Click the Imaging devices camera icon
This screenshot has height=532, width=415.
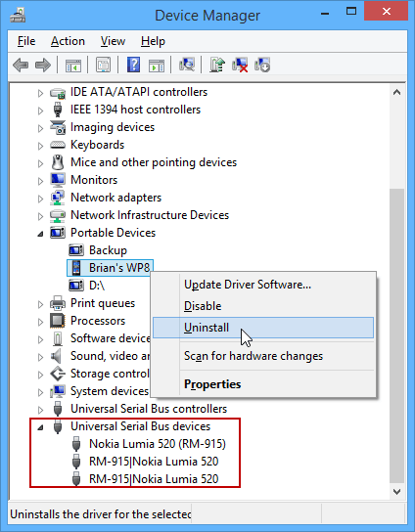pos(58,127)
